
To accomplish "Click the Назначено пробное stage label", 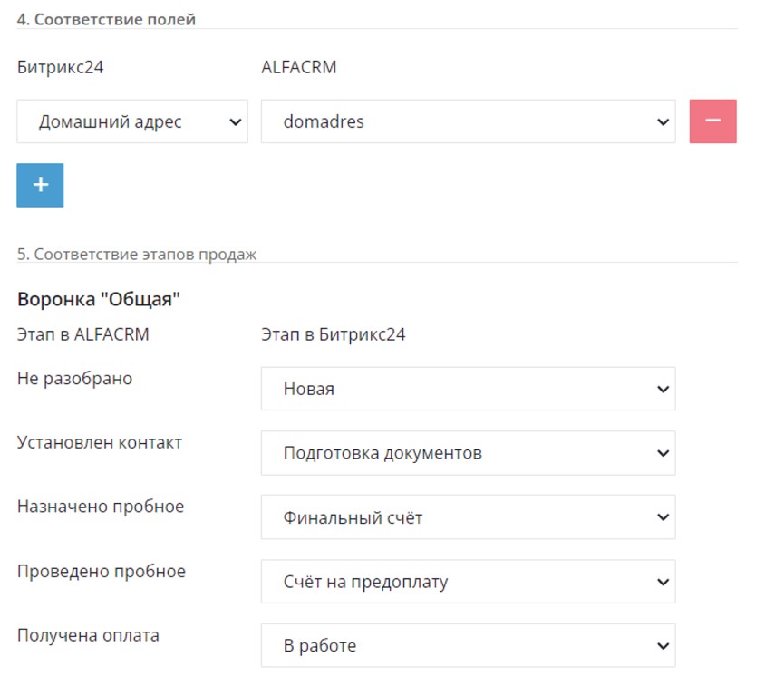I will [101, 507].
